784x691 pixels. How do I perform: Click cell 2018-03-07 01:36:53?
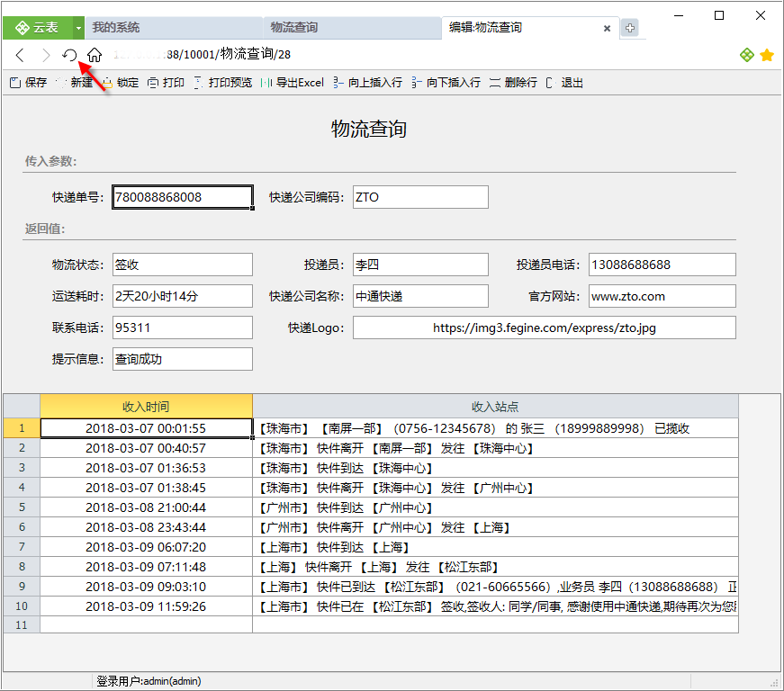click(x=146, y=468)
